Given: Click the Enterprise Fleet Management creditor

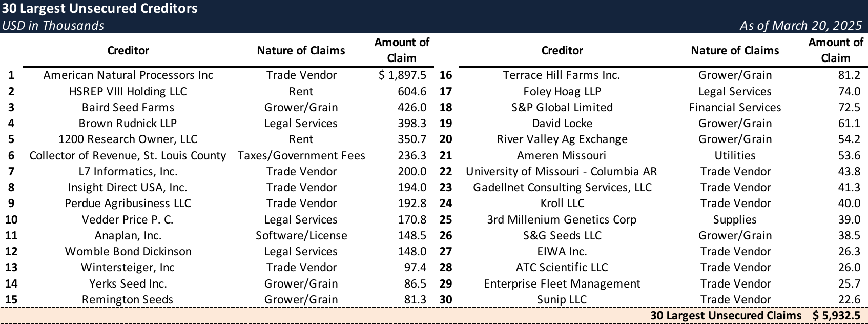Looking at the screenshot, I should point(562,283).
